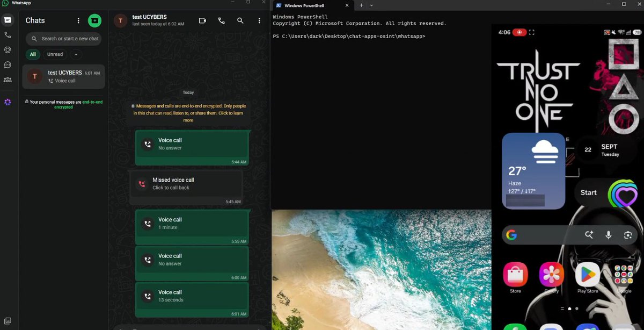Open the Chats tab in WhatsApp sidebar
This screenshot has width=644, height=330.
point(8,20)
